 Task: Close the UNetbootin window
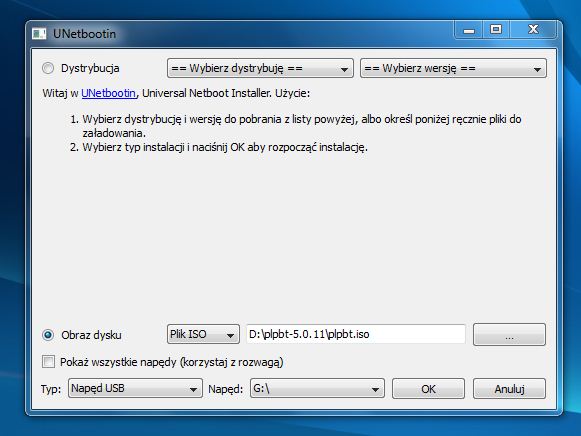coord(533,30)
